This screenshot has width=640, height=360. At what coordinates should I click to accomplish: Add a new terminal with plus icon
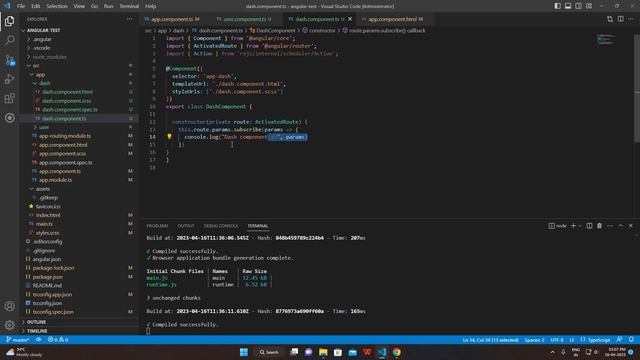(x=573, y=226)
